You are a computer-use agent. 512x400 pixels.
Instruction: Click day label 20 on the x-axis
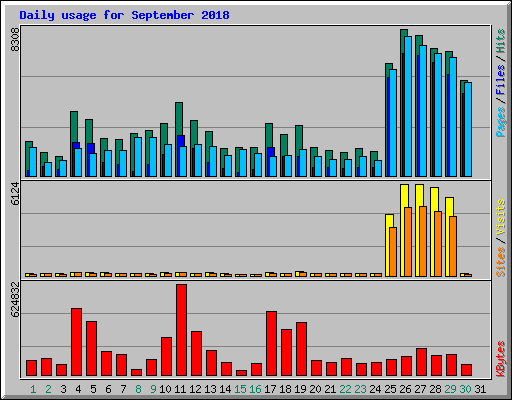315,389
